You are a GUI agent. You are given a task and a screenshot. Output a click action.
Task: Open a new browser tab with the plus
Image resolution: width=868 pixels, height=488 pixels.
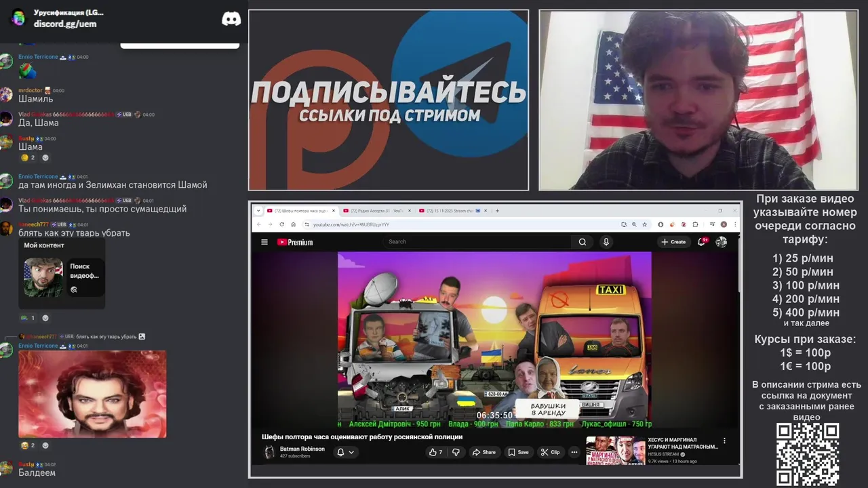pos(497,211)
